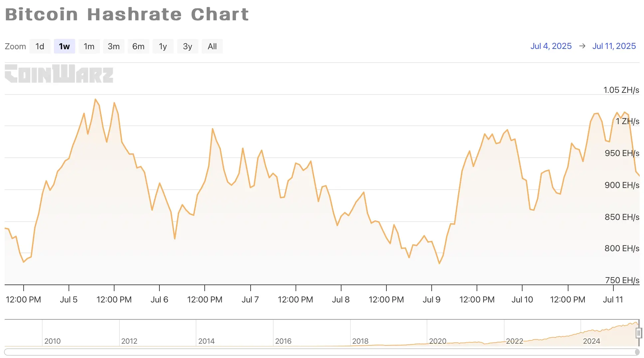The image size is (644, 358).
Task: Zoom chart to 1y
Action: click(x=163, y=46)
